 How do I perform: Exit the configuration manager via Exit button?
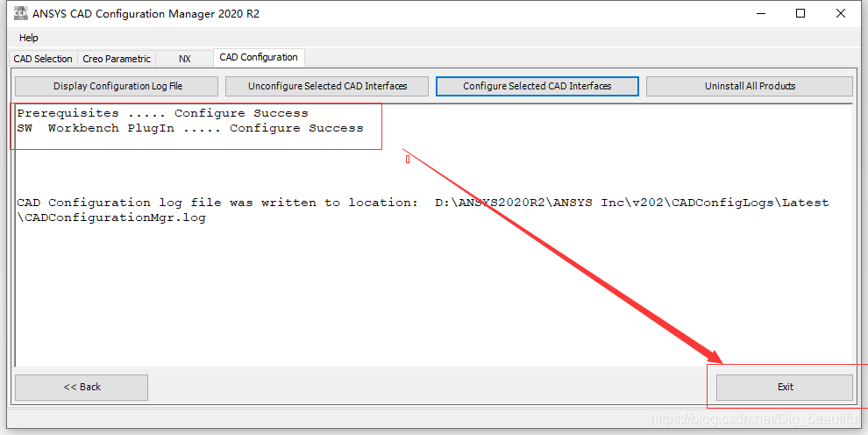(x=785, y=387)
